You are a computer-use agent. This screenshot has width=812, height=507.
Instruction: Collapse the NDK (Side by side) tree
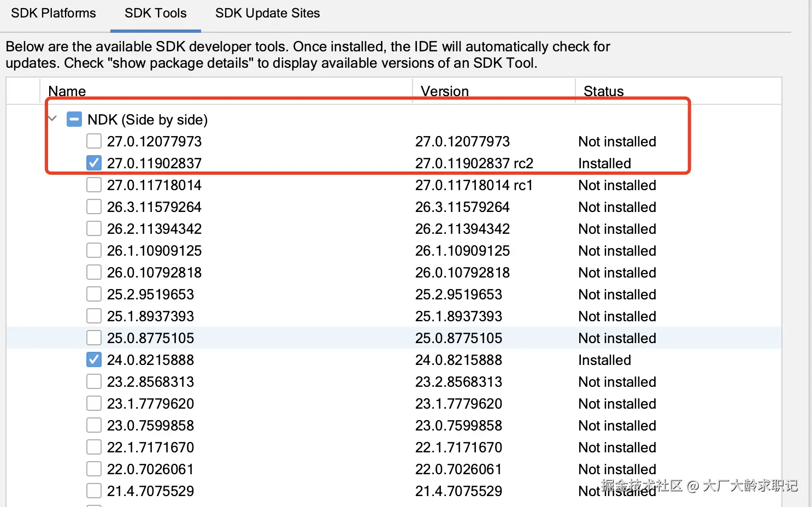tap(53, 119)
